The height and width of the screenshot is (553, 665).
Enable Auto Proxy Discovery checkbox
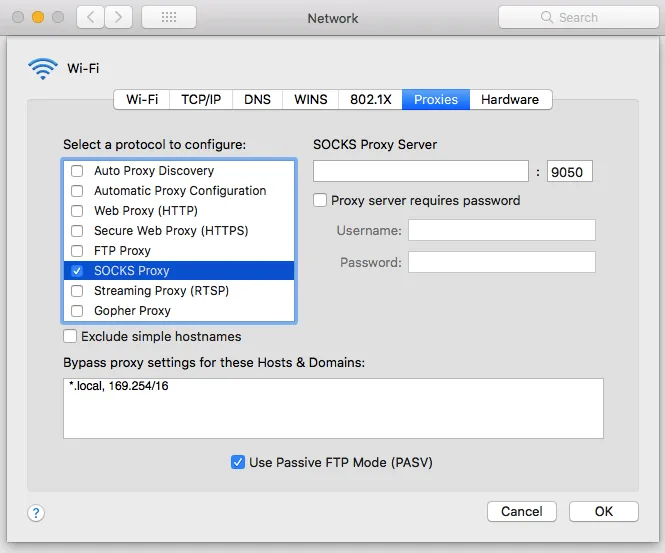(x=77, y=171)
